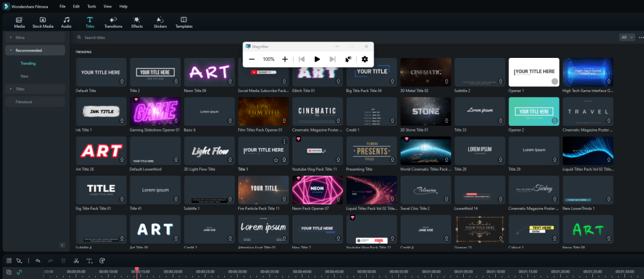Go to the Stickers tab
The height and width of the screenshot is (279, 644).
tap(160, 23)
